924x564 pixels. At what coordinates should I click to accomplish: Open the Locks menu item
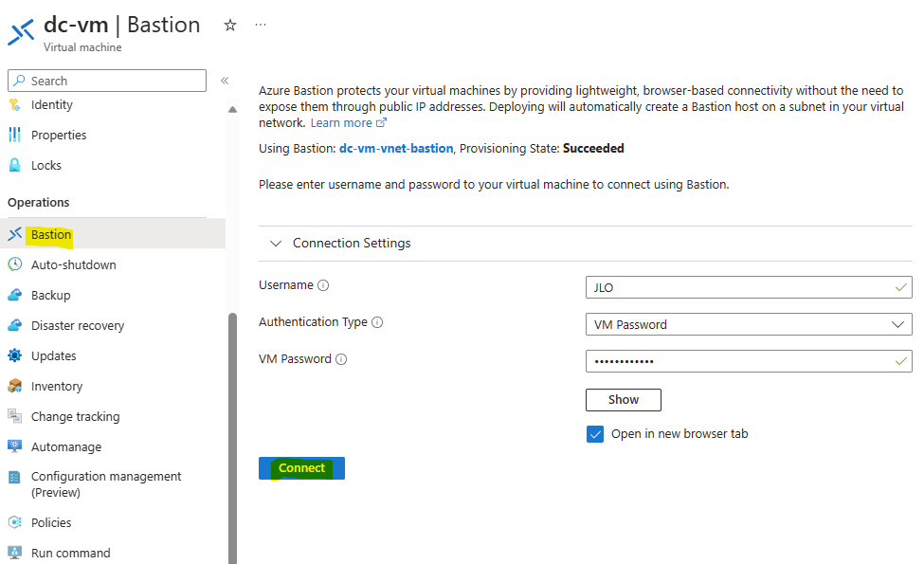(x=46, y=165)
